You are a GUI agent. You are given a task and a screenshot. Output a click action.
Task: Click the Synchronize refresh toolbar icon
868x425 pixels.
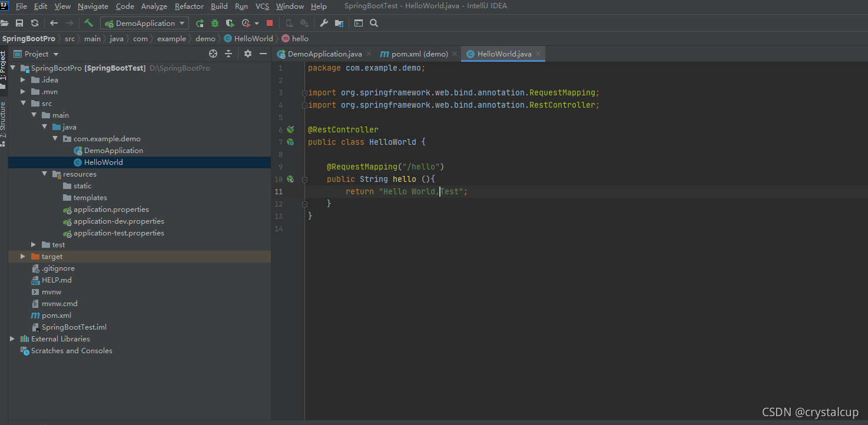click(35, 23)
